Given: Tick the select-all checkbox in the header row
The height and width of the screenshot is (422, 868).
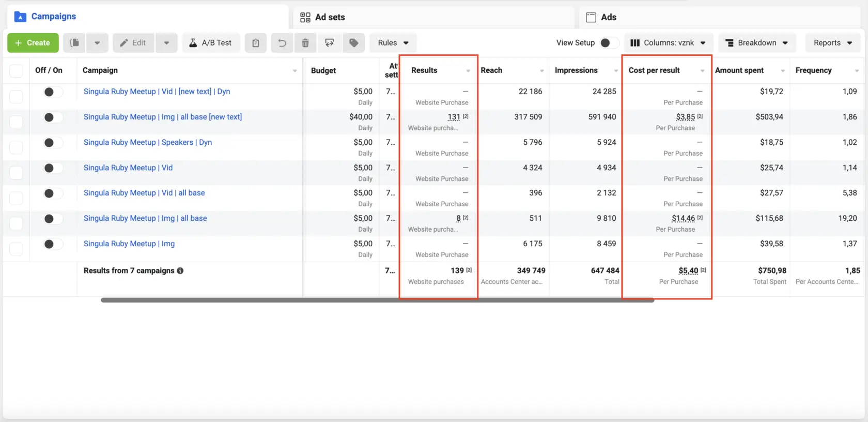Looking at the screenshot, I should [17, 70].
